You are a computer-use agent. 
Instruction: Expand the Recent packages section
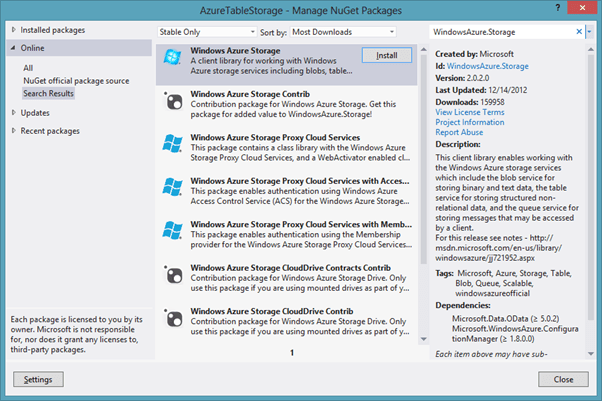(x=13, y=132)
